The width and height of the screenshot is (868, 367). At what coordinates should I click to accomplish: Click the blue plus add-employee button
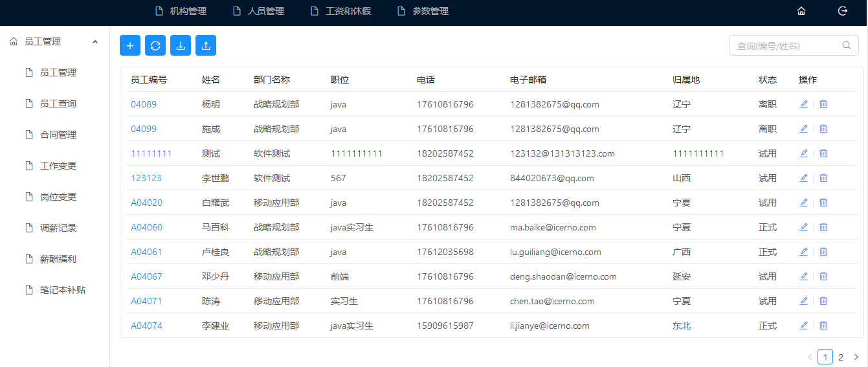130,45
